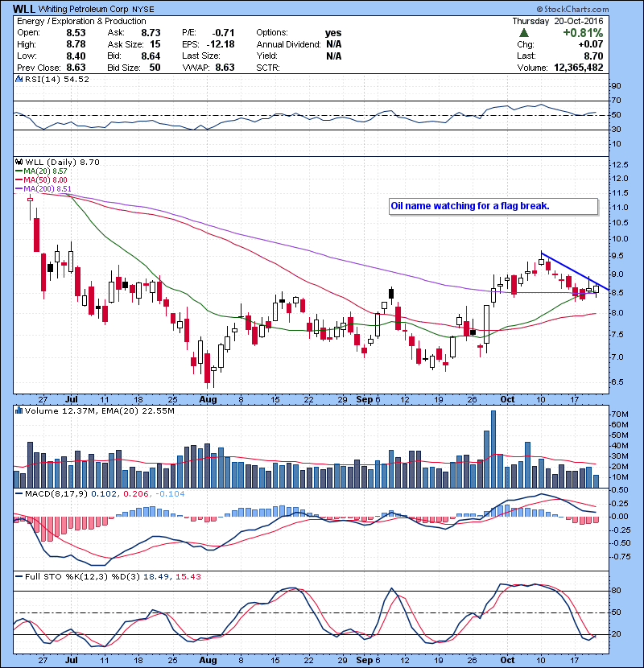Click the EPS value -12.18
Image resolution: width=644 pixels, height=668 pixels.
(221, 44)
